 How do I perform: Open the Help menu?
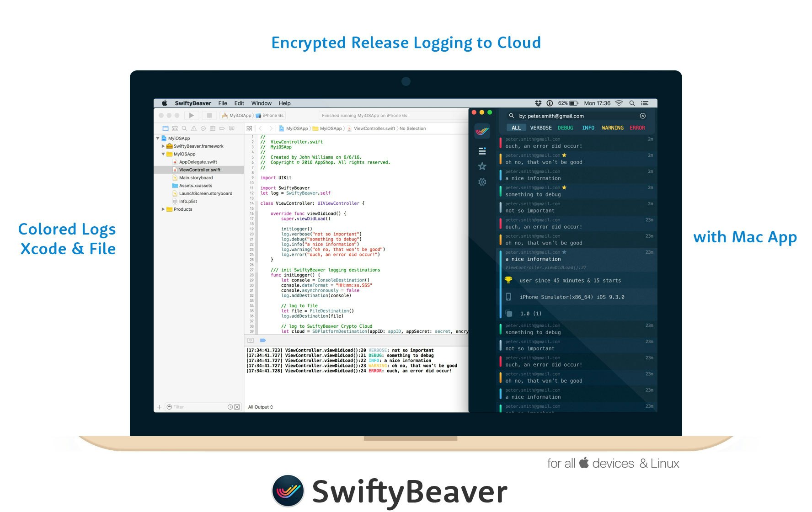pos(284,103)
